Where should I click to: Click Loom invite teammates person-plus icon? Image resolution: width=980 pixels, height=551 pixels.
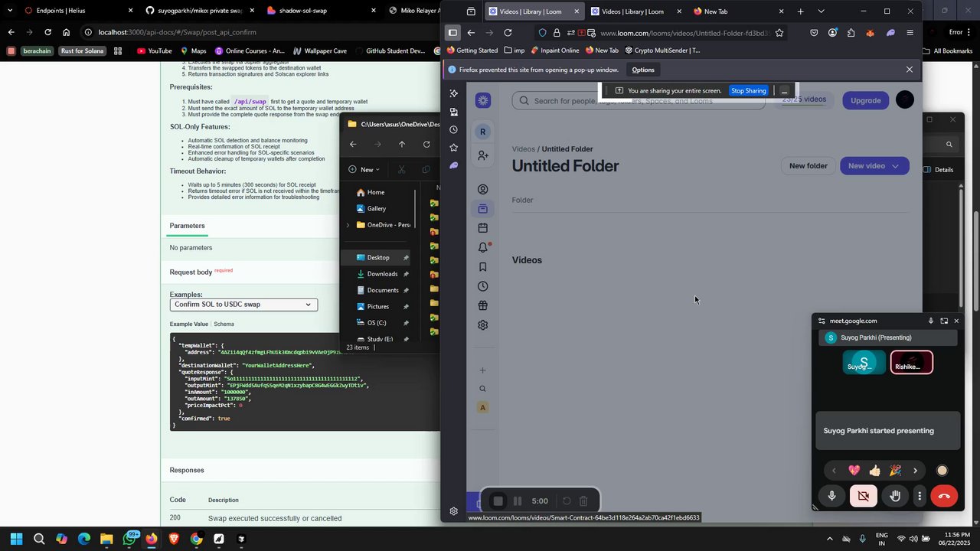pyautogui.click(x=483, y=155)
